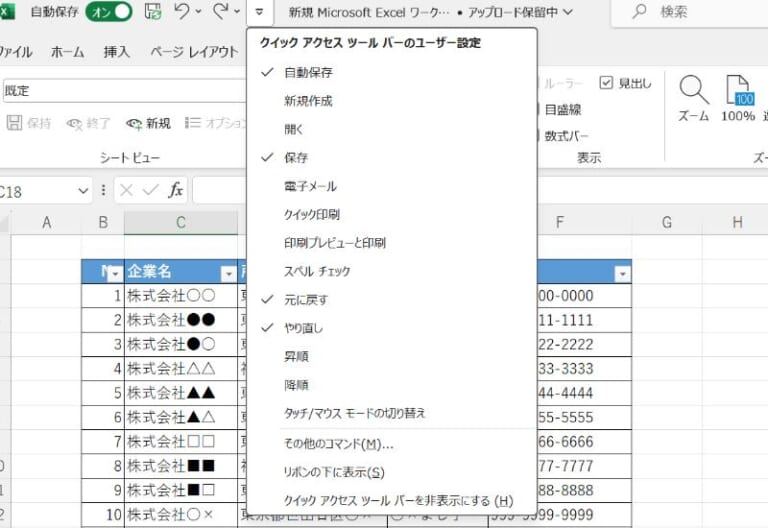768x528 pixels.
Task: Select column A header
Action: (x=47, y=223)
